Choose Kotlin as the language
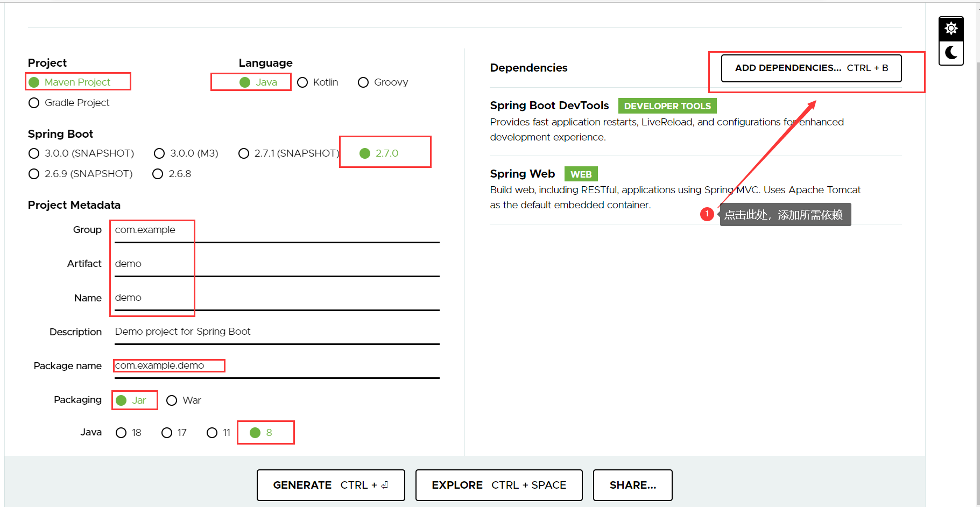This screenshot has height=507, width=980. click(x=318, y=82)
